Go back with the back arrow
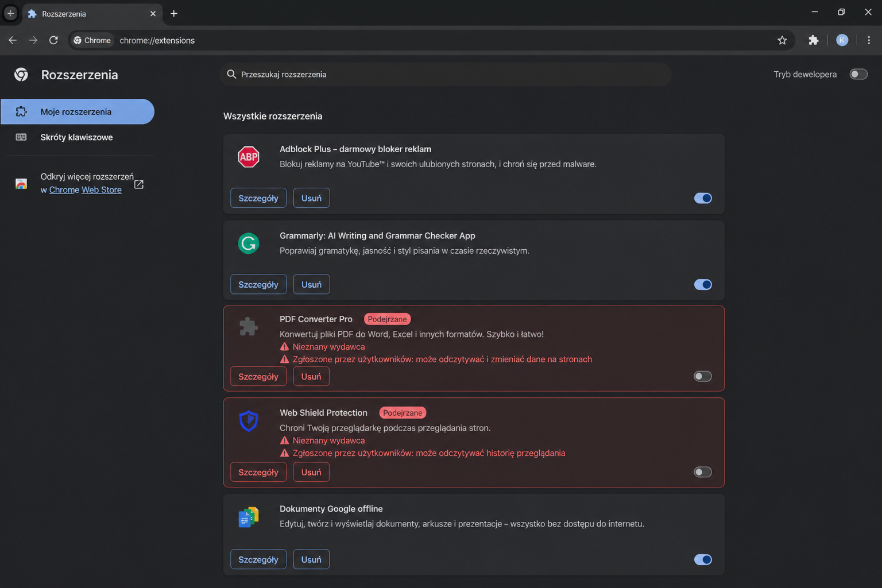The width and height of the screenshot is (882, 588). [13, 40]
